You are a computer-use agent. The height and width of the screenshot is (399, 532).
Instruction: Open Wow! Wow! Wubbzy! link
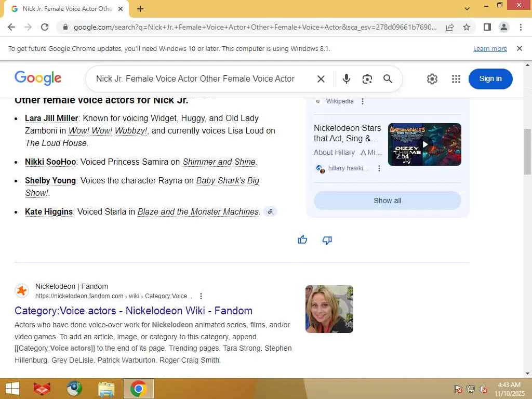pos(108,131)
